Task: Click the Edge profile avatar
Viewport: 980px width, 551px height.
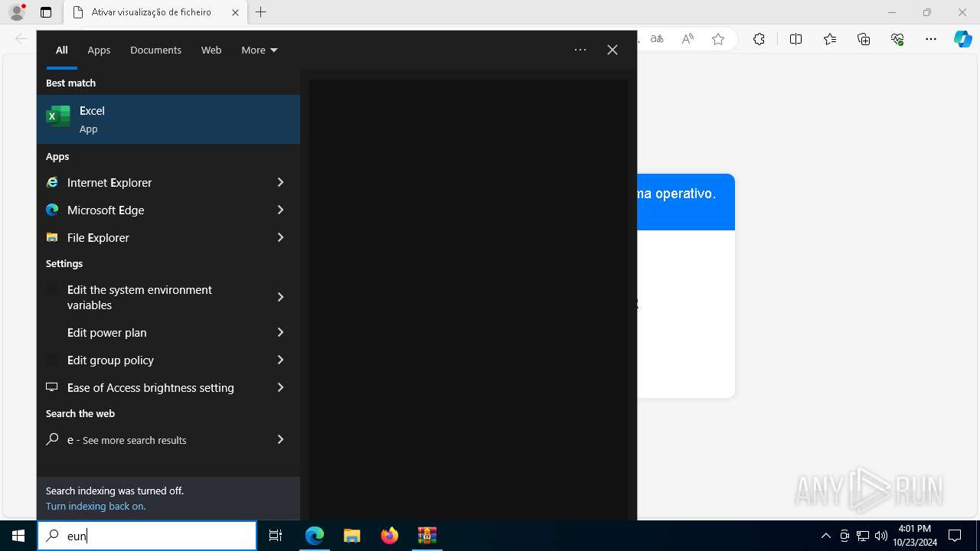Action: click(x=17, y=12)
